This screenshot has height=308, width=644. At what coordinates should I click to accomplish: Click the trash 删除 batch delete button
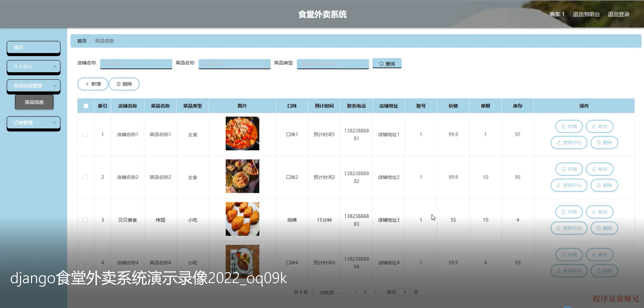[124, 84]
